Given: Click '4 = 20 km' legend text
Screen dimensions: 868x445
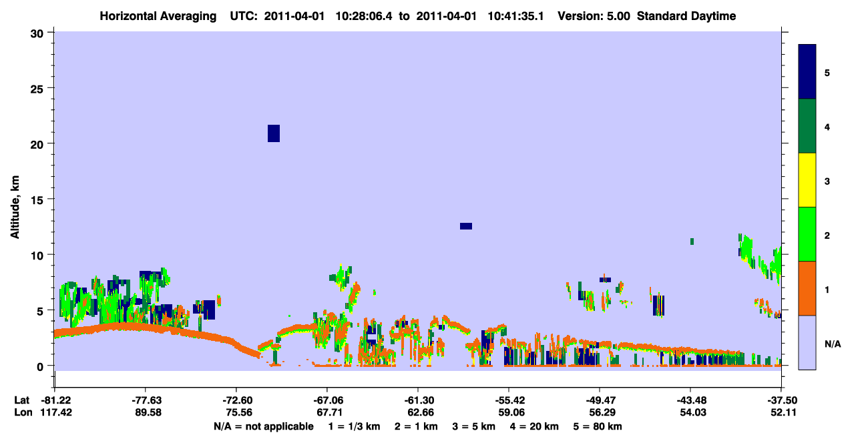Looking at the screenshot, I should [534, 426].
